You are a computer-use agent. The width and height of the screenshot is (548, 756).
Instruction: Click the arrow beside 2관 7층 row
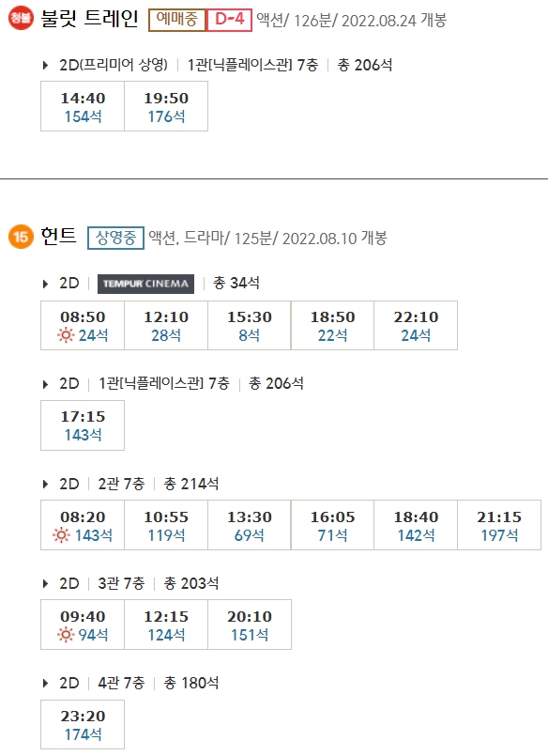point(45,484)
